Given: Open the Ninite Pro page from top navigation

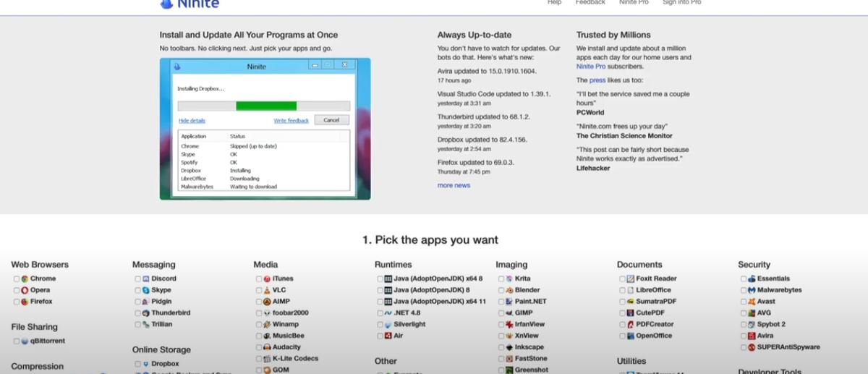Looking at the screenshot, I should click(634, 3).
